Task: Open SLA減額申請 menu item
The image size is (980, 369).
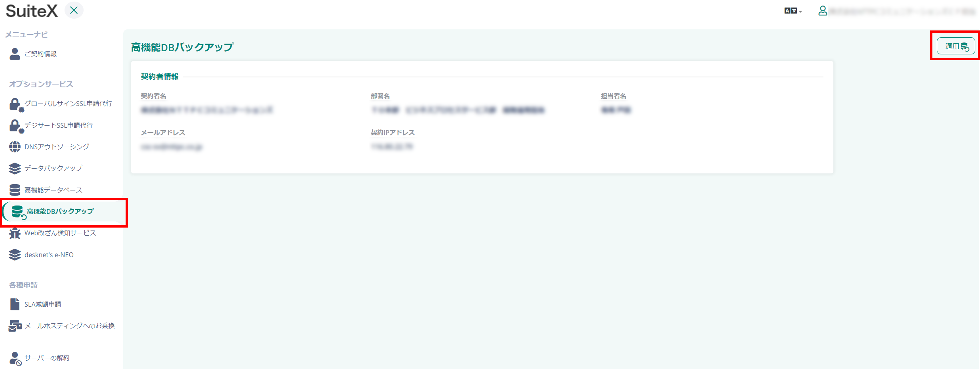Action: (43, 304)
